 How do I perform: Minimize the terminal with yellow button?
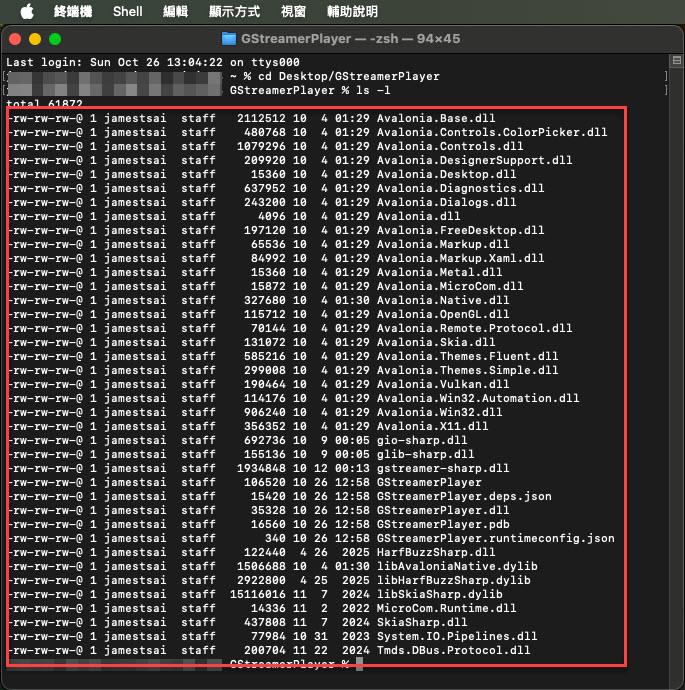35,39
